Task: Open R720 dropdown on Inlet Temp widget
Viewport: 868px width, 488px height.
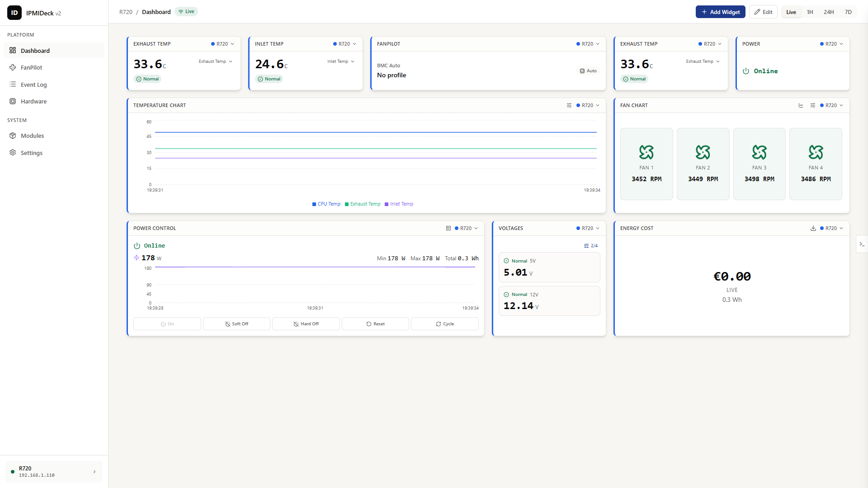Action: (345, 44)
